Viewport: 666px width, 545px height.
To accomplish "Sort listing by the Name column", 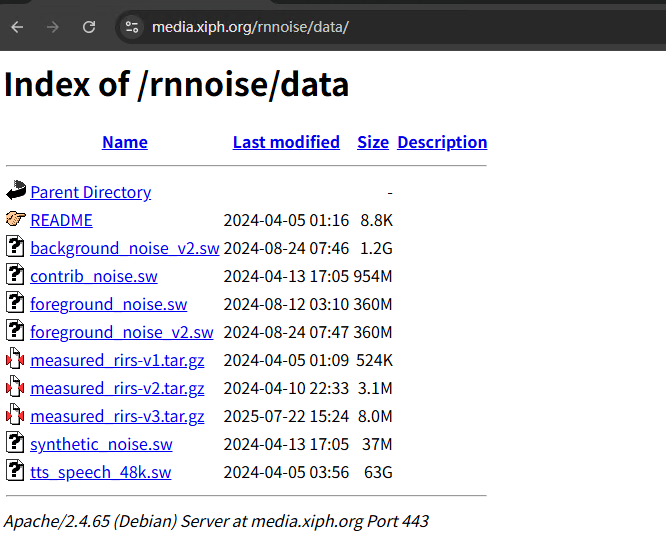I will pos(125,142).
